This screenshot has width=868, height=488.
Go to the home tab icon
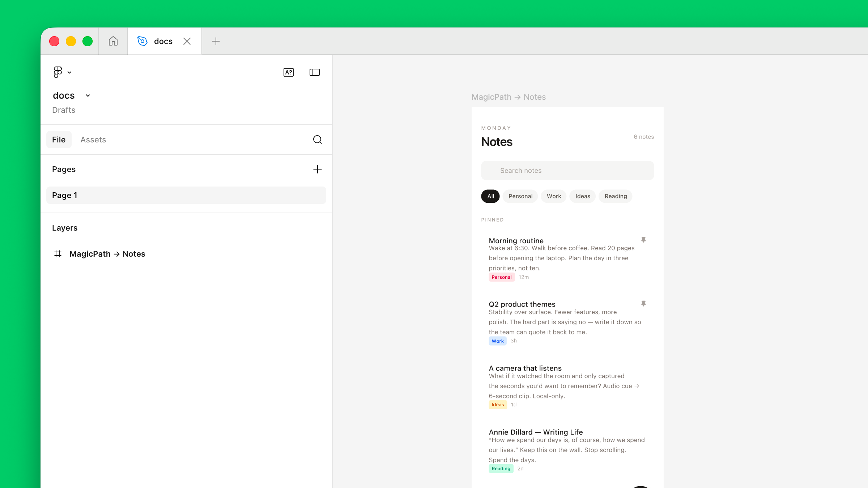point(113,41)
